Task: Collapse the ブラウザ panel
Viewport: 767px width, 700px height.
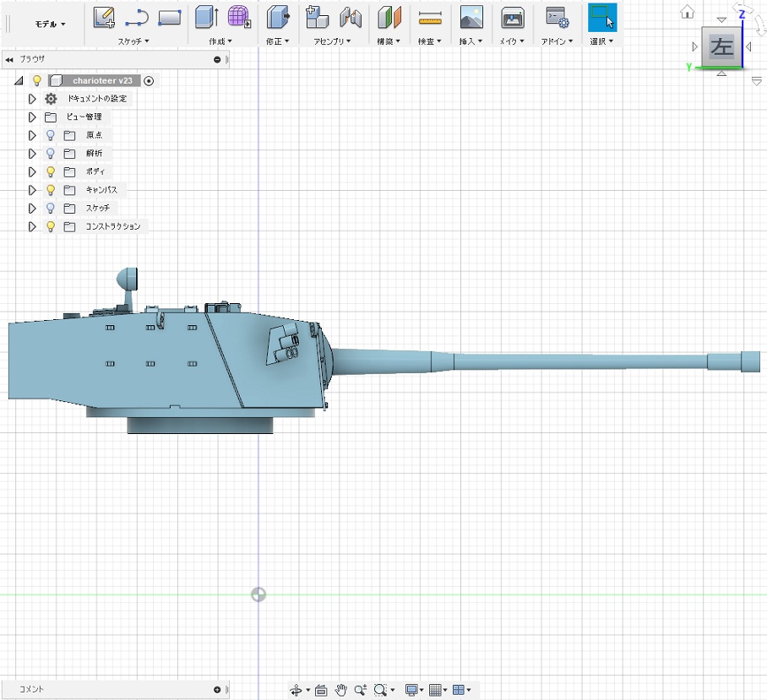Action: coord(9,60)
